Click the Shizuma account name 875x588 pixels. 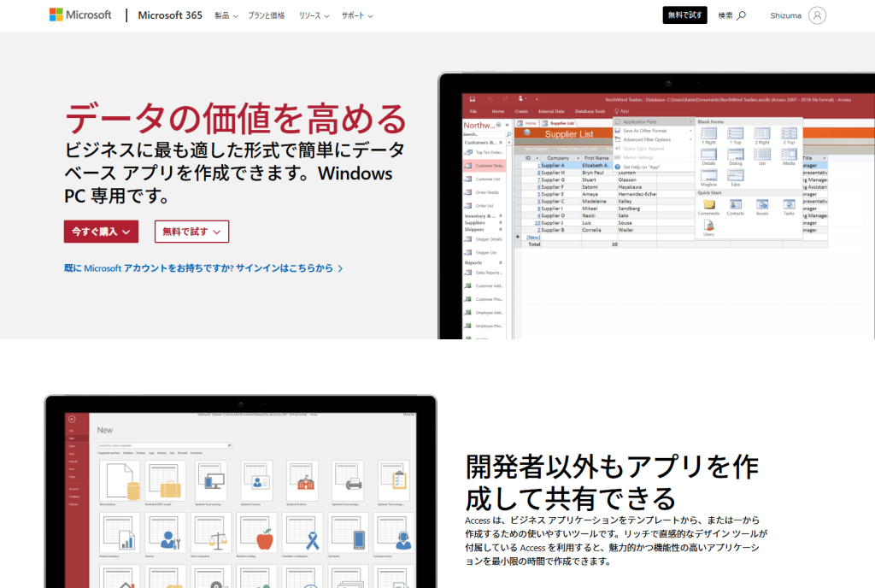[786, 15]
